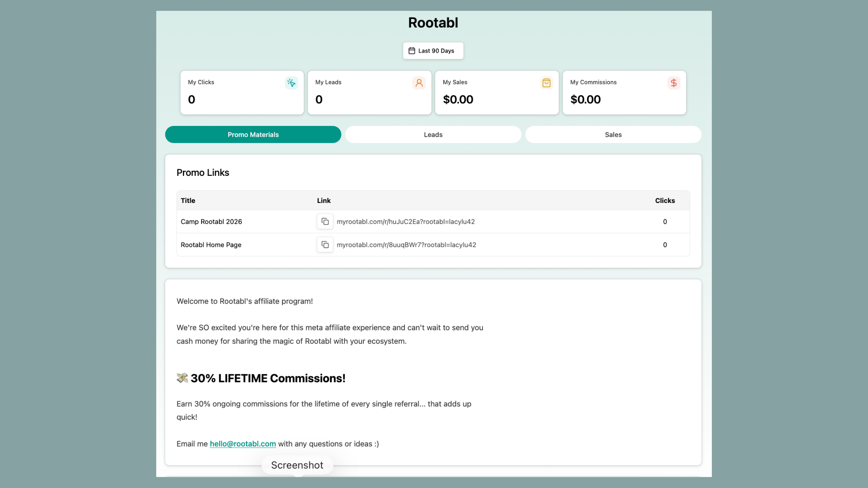Open the Last 90 Days date range selector

pyautogui.click(x=433, y=50)
